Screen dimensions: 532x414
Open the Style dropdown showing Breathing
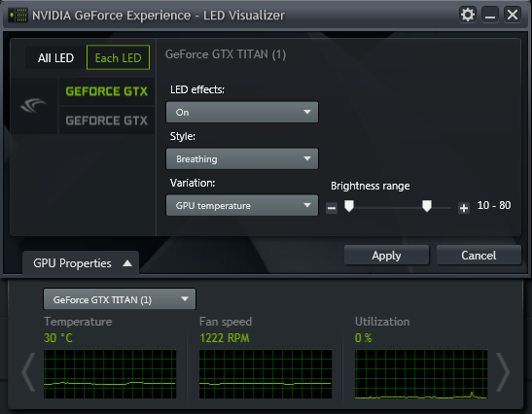(x=242, y=158)
